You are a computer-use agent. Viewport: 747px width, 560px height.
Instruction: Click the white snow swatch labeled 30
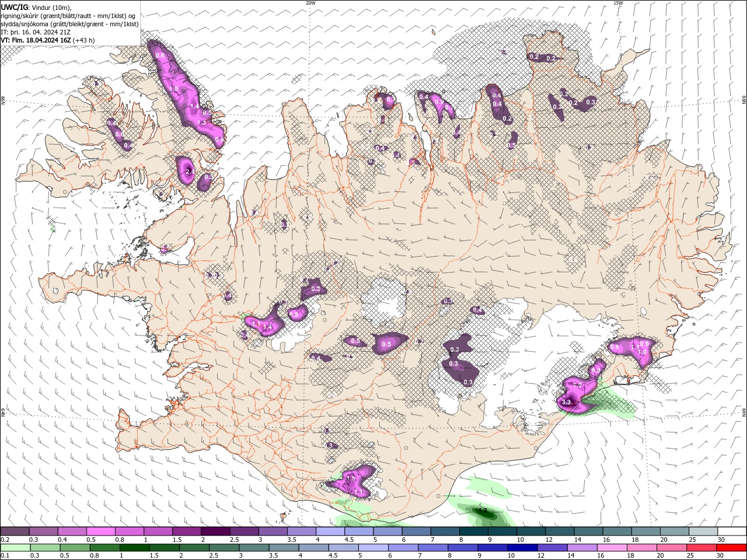point(732,531)
